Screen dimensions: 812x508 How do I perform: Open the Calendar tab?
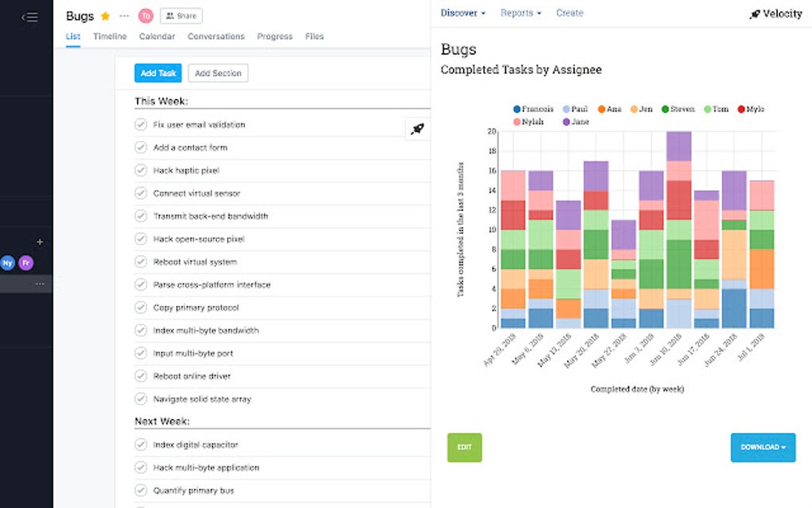(x=157, y=37)
